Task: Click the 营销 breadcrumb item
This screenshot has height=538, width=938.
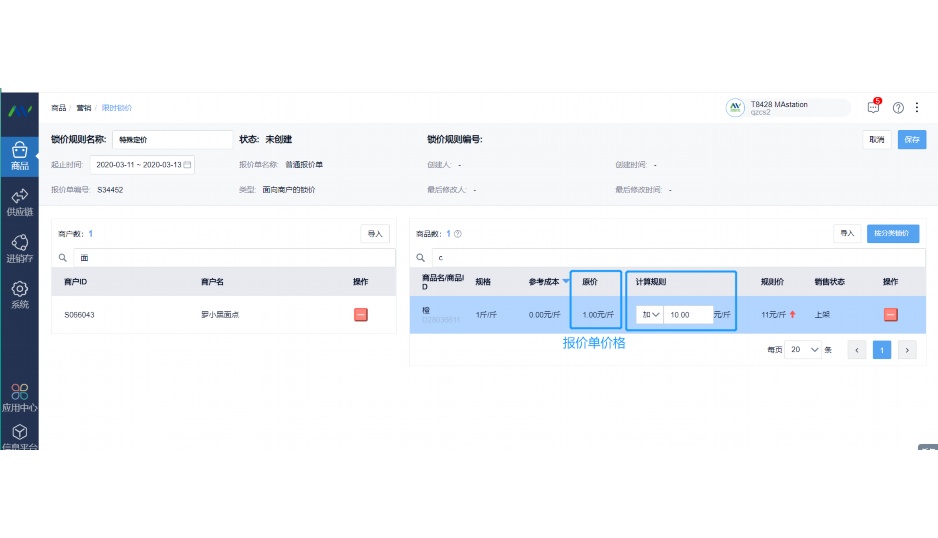Action: pyautogui.click(x=84, y=108)
